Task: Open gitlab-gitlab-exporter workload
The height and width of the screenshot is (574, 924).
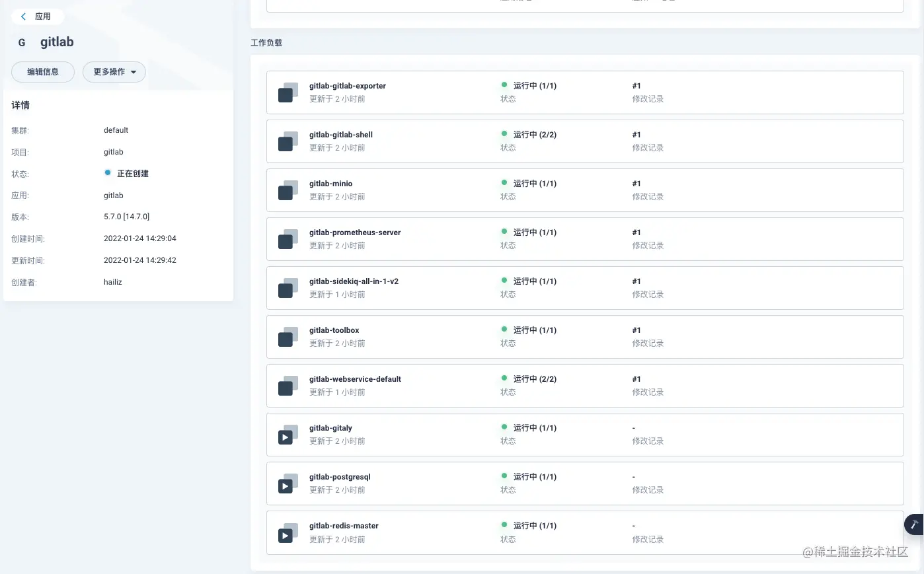Action: [347, 86]
